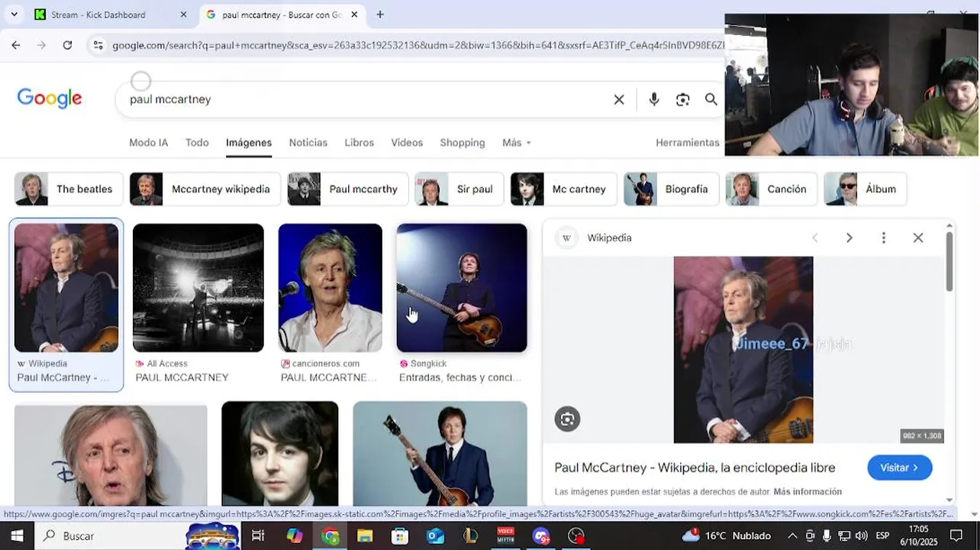Show next image in preview panel
This screenshot has height=550, width=980.
849,238
